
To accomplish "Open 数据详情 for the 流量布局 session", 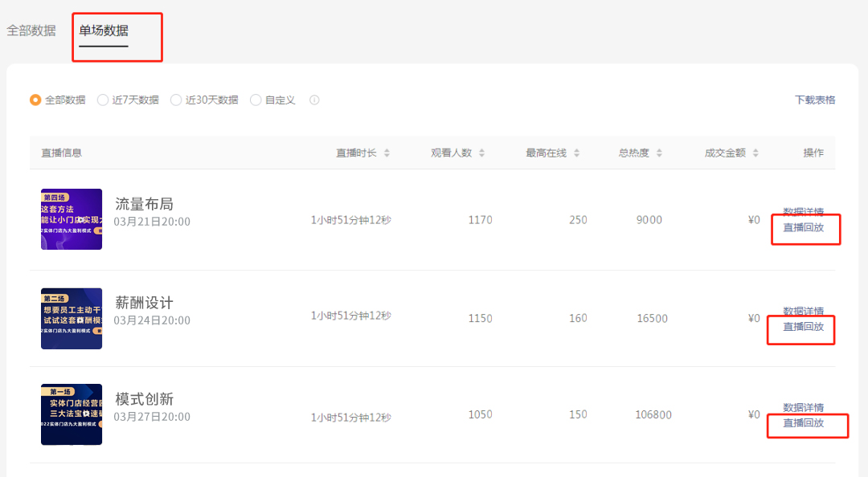I will pyautogui.click(x=803, y=212).
